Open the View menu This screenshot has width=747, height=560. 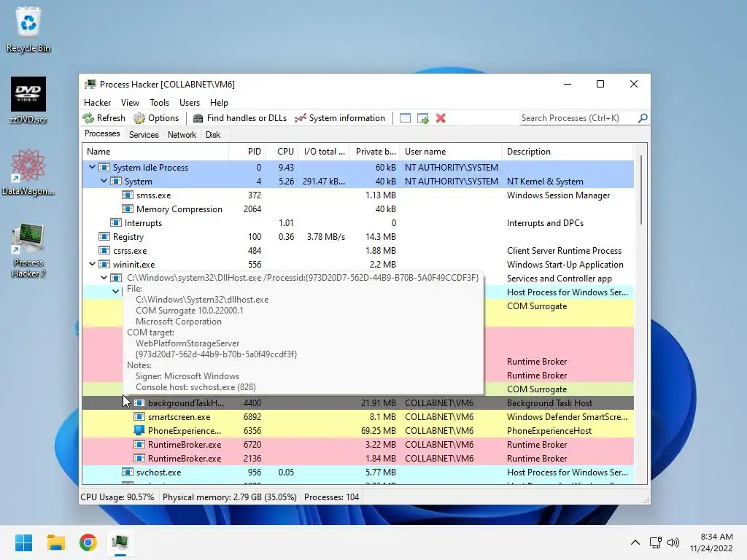[130, 102]
